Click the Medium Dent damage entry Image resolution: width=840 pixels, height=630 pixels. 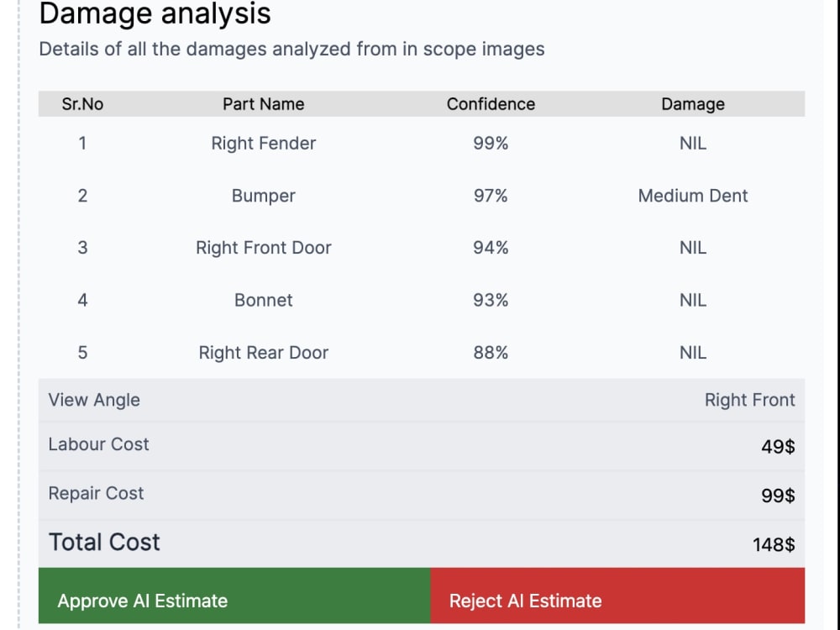coord(693,196)
